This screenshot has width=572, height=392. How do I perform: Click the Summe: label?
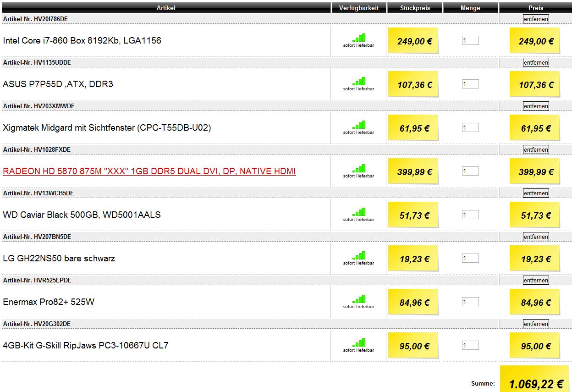pyautogui.click(x=483, y=383)
